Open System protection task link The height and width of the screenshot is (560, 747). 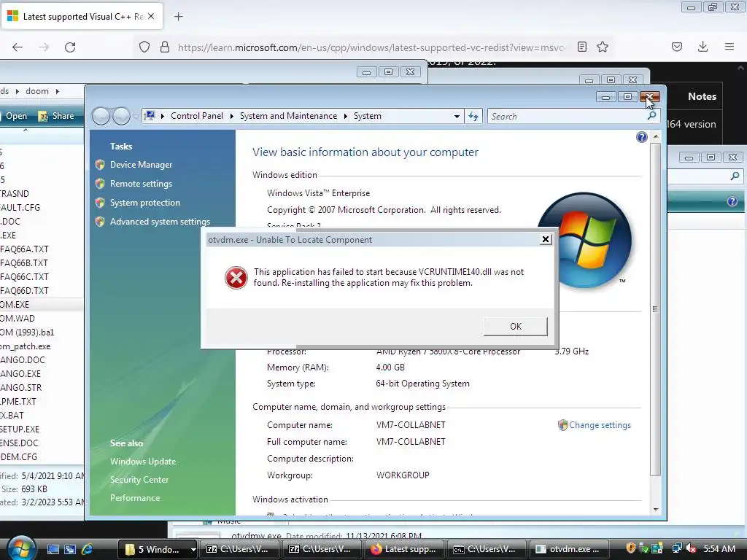(145, 203)
